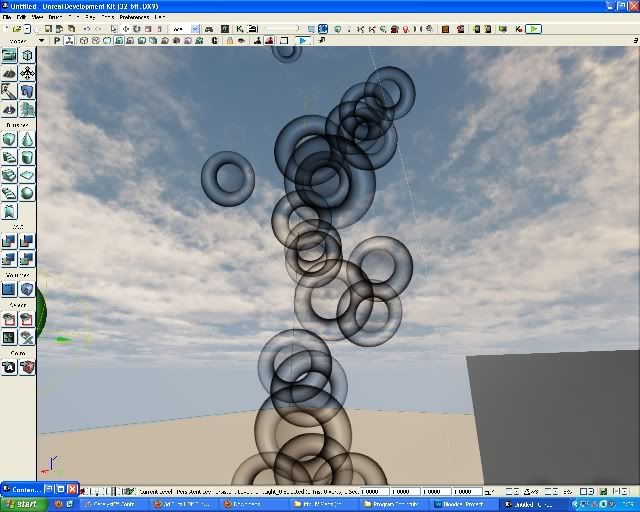Toggle Game View with the G button
This screenshot has width=640, height=512.
coord(215,40)
